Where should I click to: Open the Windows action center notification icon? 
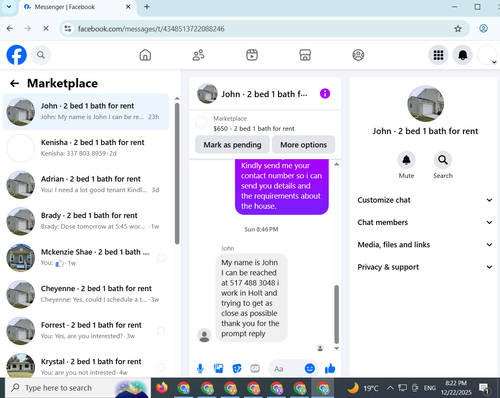(484, 388)
